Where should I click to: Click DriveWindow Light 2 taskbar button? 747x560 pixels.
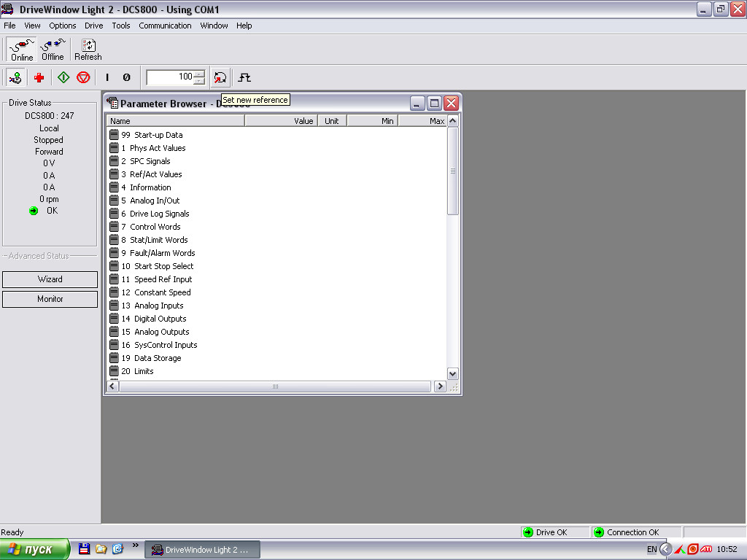point(203,550)
